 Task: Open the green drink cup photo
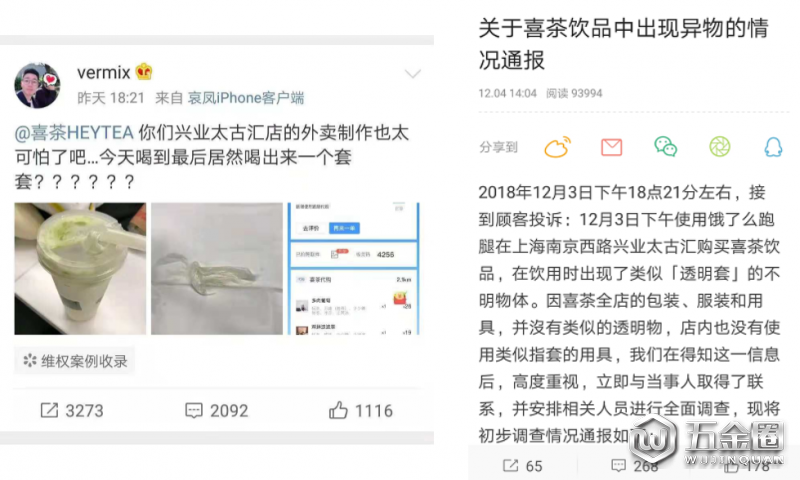click(80, 269)
